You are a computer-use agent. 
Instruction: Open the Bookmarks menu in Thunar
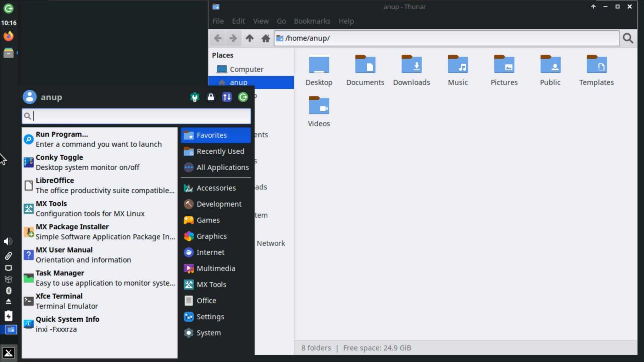(x=312, y=21)
